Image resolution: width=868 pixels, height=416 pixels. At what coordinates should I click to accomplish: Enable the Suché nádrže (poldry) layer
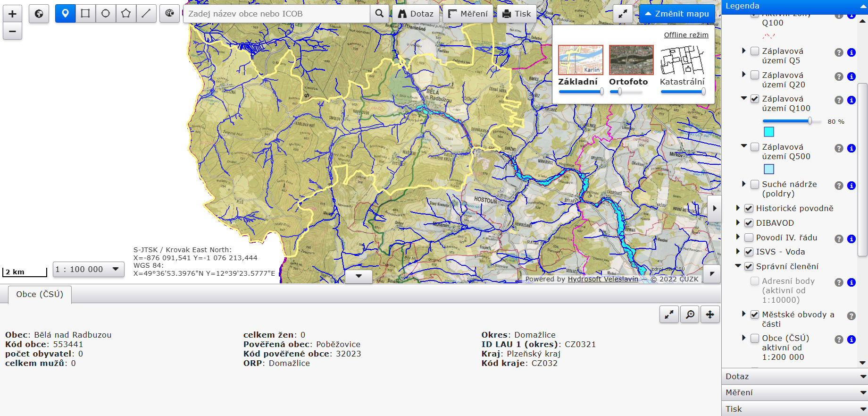(755, 184)
